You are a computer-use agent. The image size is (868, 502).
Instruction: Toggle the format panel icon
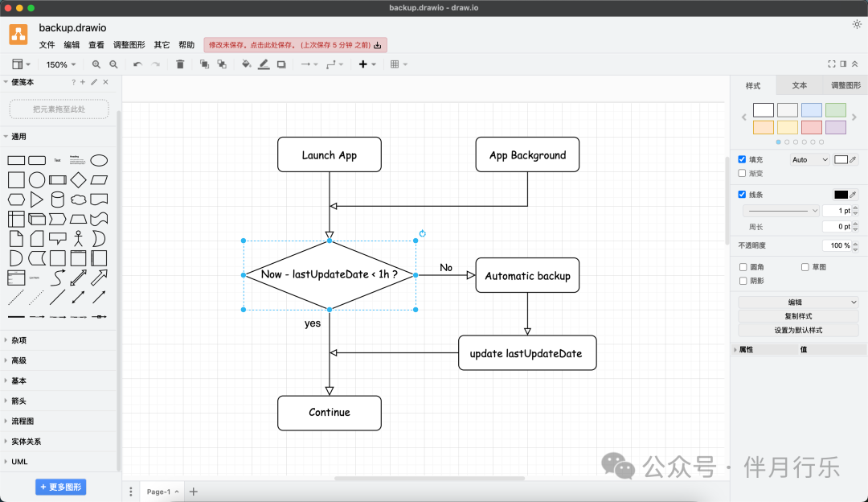[843, 64]
